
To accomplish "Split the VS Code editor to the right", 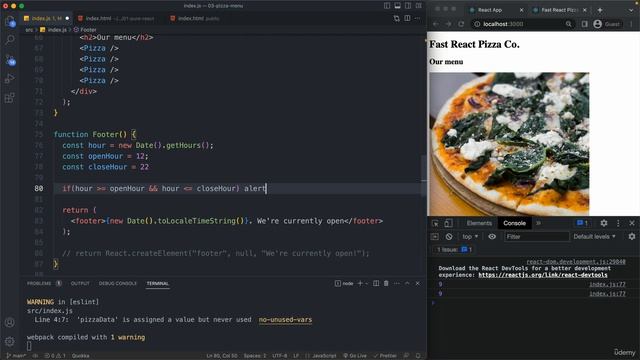I will click(x=407, y=18).
